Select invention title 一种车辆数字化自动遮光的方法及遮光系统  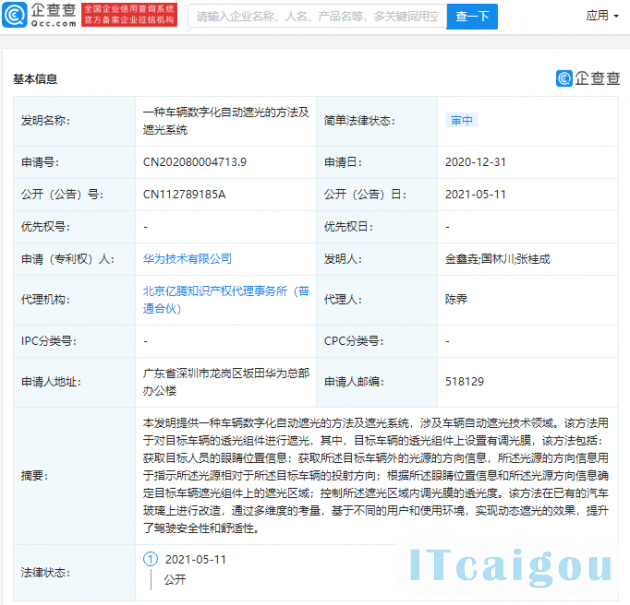(226, 121)
